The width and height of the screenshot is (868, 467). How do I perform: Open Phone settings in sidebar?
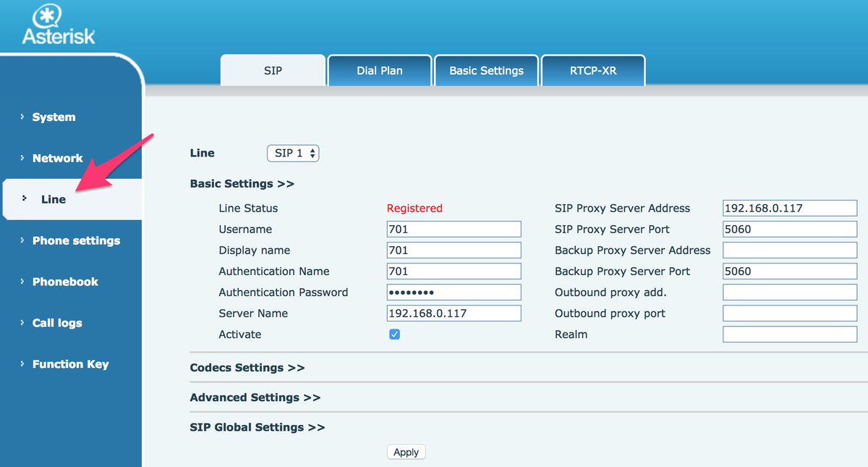(76, 241)
